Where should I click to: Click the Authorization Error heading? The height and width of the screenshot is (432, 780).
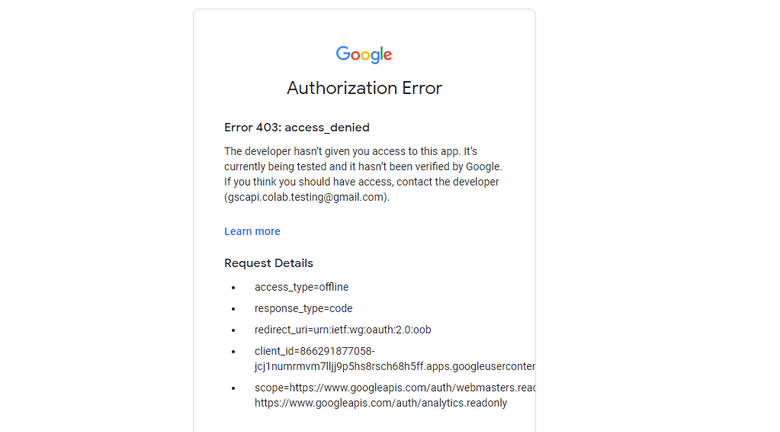(364, 88)
